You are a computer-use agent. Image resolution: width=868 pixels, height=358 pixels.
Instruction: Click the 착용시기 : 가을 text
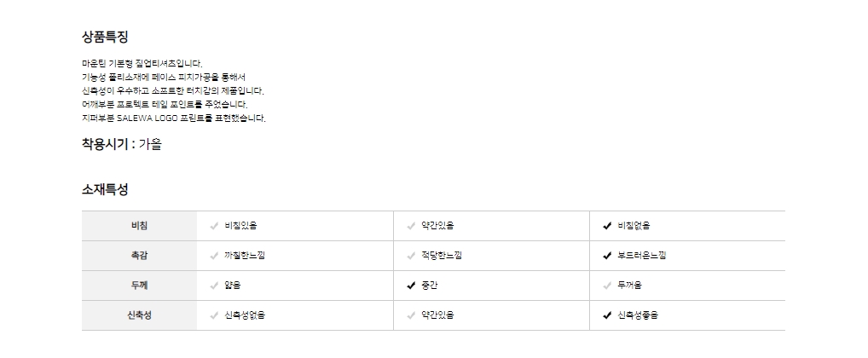coord(121,144)
